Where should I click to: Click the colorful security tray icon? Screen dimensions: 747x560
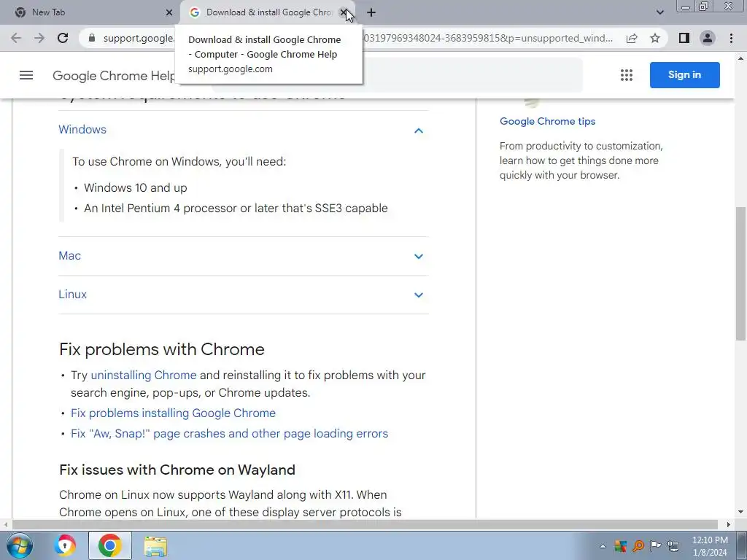coord(620,545)
